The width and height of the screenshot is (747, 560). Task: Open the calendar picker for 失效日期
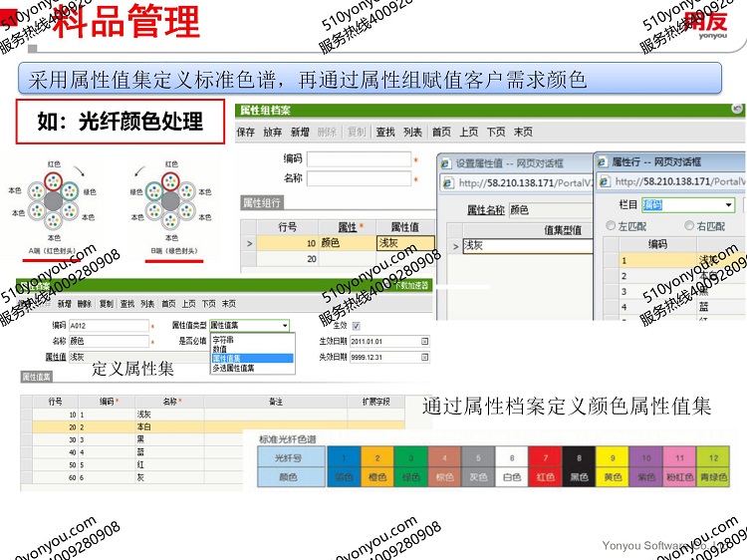pyautogui.click(x=424, y=356)
